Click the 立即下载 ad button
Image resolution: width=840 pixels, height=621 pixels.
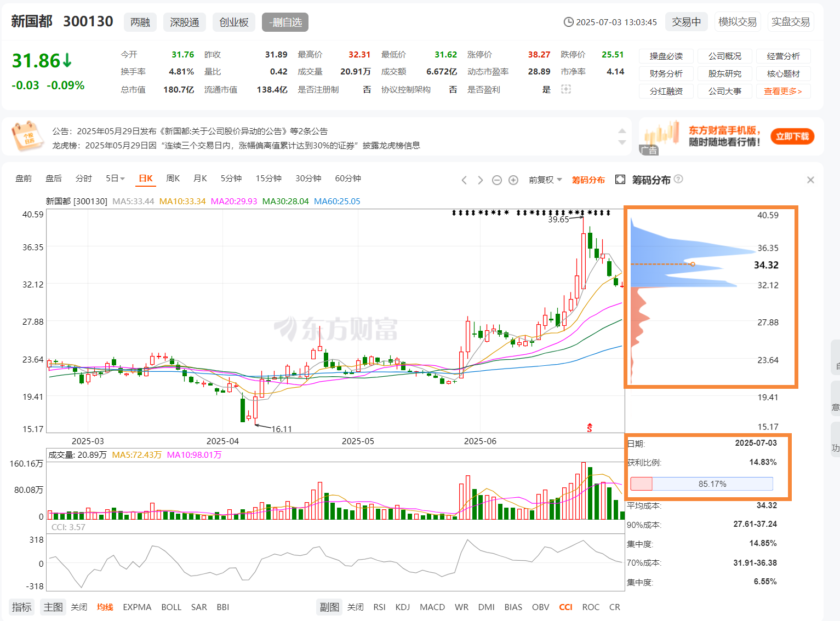coord(792,136)
